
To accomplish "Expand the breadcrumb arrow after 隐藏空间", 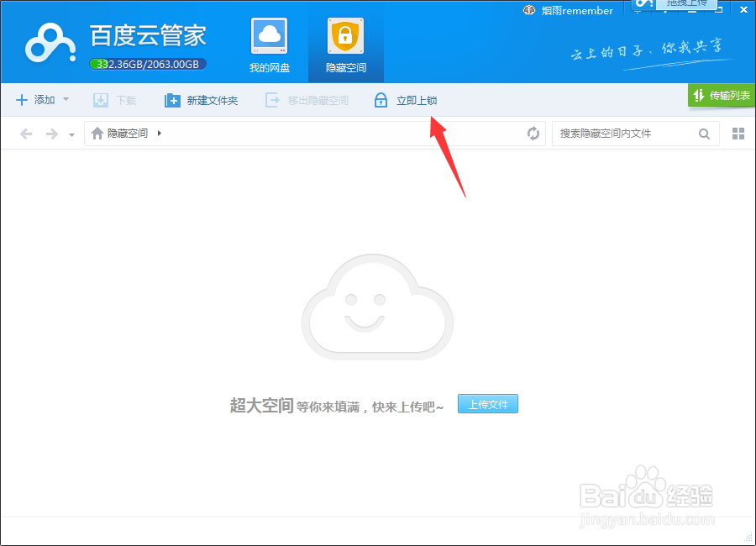I will (x=160, y=133).
